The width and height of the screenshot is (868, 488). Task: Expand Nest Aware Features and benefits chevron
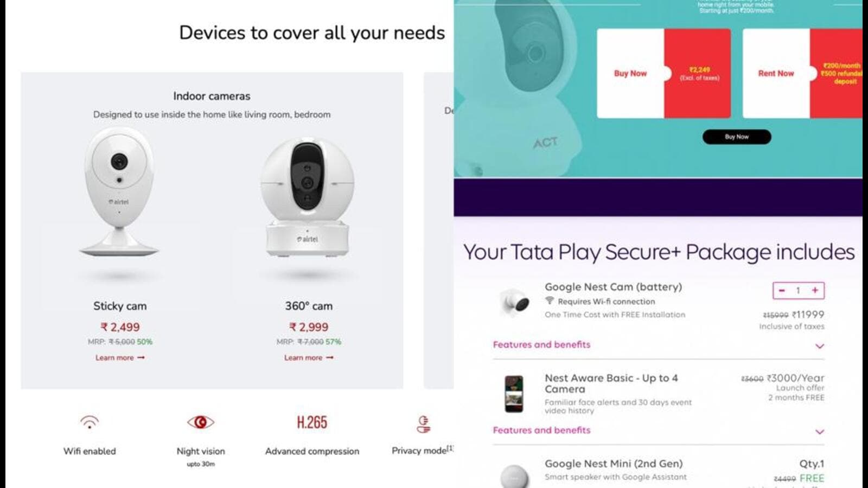[x=820, y=432]
